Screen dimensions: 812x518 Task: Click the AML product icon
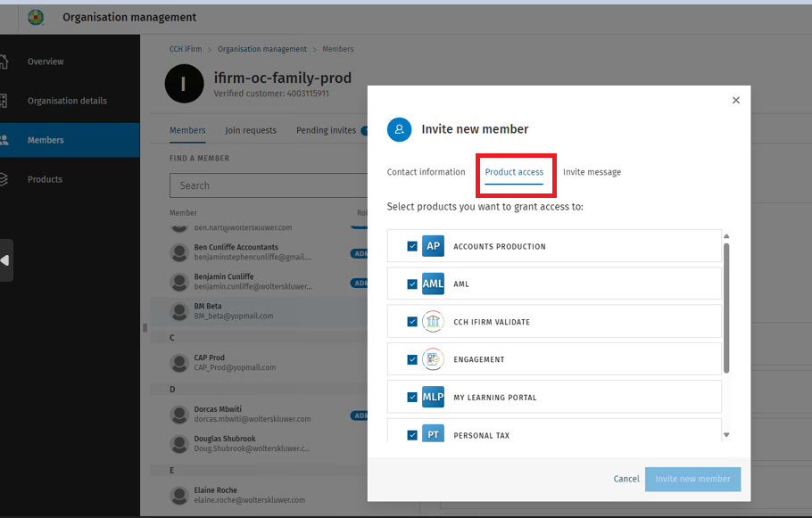433,284
